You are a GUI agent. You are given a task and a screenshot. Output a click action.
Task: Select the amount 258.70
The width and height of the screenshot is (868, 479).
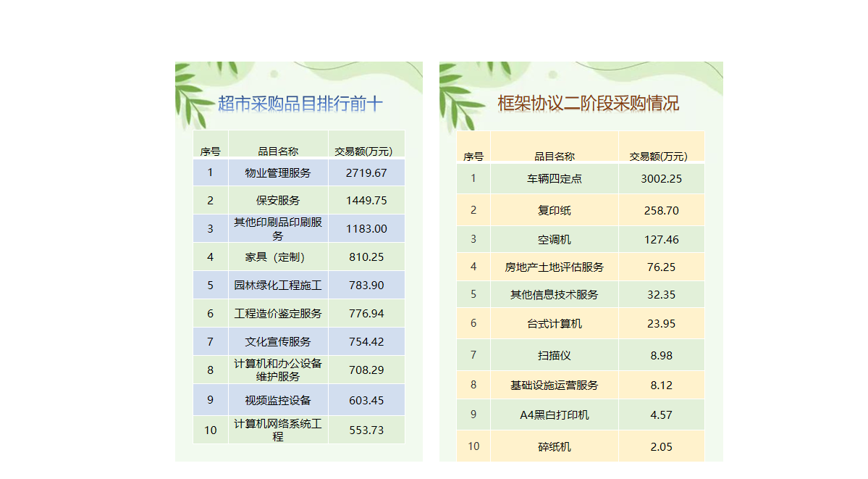(662, 211)
